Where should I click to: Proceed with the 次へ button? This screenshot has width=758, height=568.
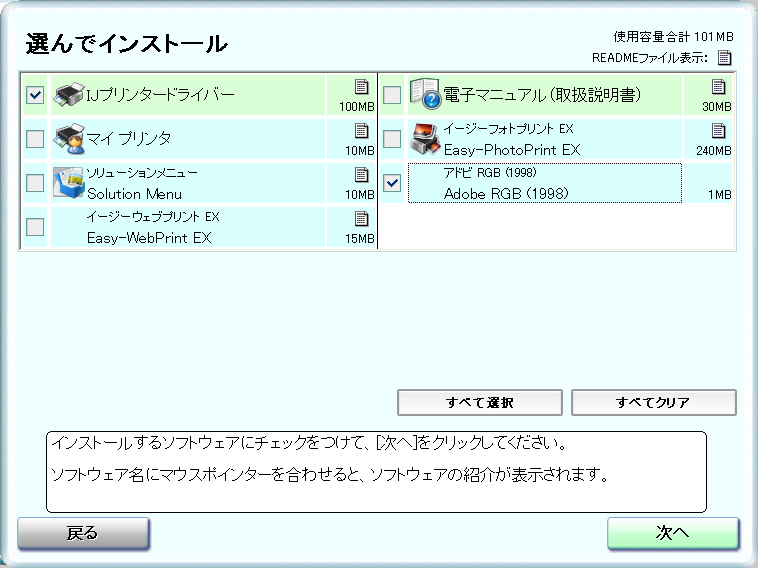672,534
